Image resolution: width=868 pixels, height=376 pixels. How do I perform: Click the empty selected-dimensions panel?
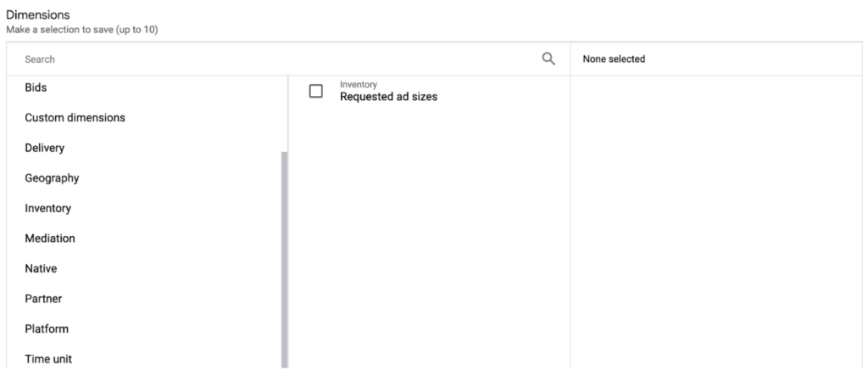coord(715,221)
